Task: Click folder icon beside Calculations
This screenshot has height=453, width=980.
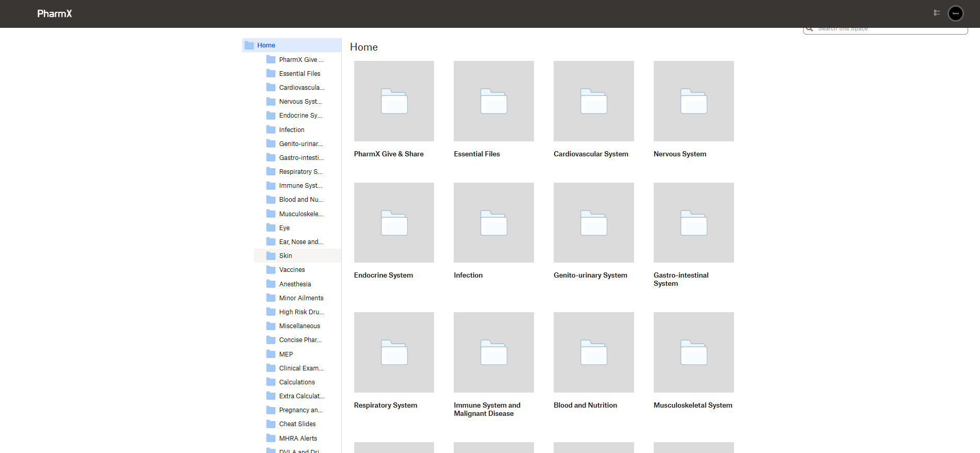Action: (271, 382)
